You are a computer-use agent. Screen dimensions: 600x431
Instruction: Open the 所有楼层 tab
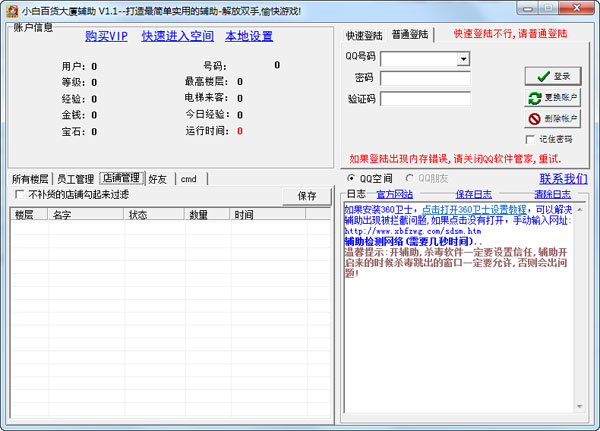click(x=30, y=179)
